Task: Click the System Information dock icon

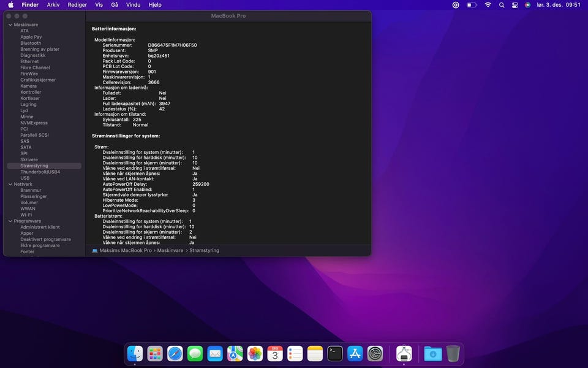Action: point(404,354)
